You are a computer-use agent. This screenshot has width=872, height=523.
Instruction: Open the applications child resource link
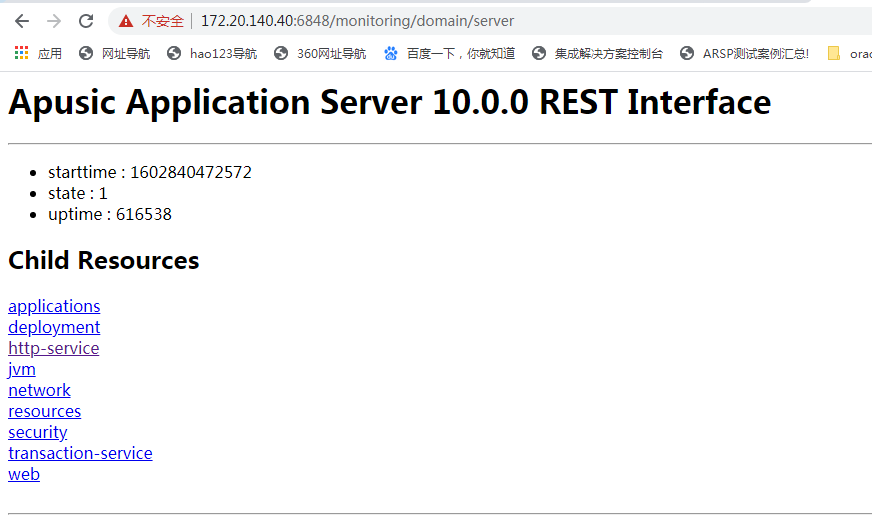pyautogui.click(x=54, y=306)
